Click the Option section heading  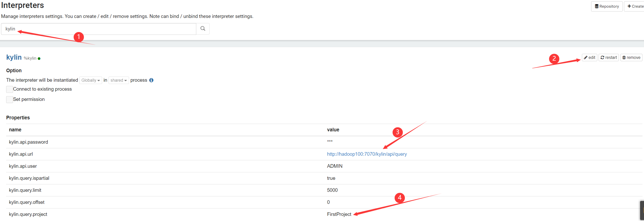(x=14, y=70)
